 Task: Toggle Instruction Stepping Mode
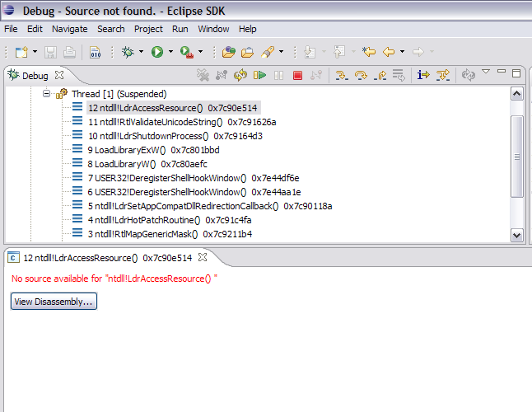pos(423,75)
